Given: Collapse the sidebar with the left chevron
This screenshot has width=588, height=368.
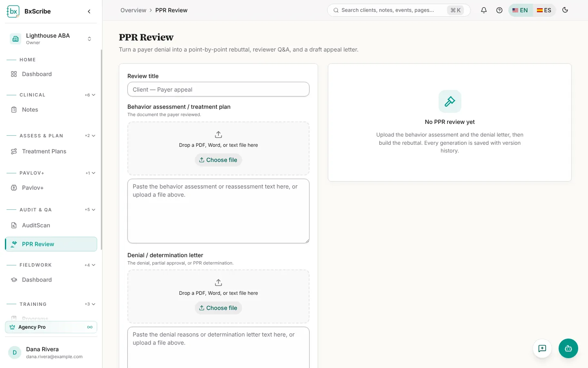Looking at the screenshot, I should click(89, 11).
